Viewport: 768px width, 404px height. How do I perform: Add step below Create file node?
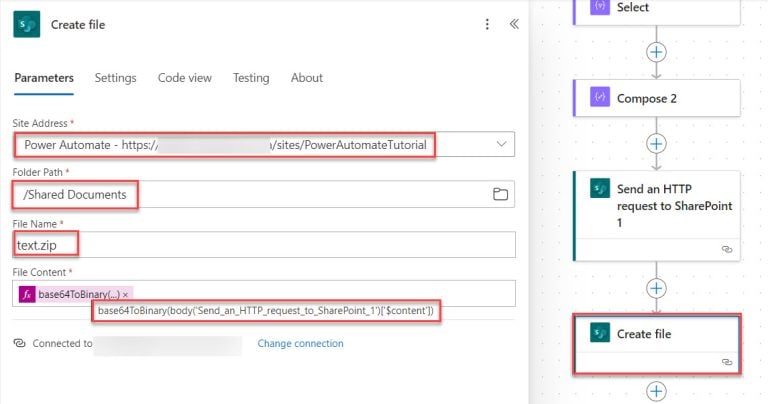pos(656,391)
